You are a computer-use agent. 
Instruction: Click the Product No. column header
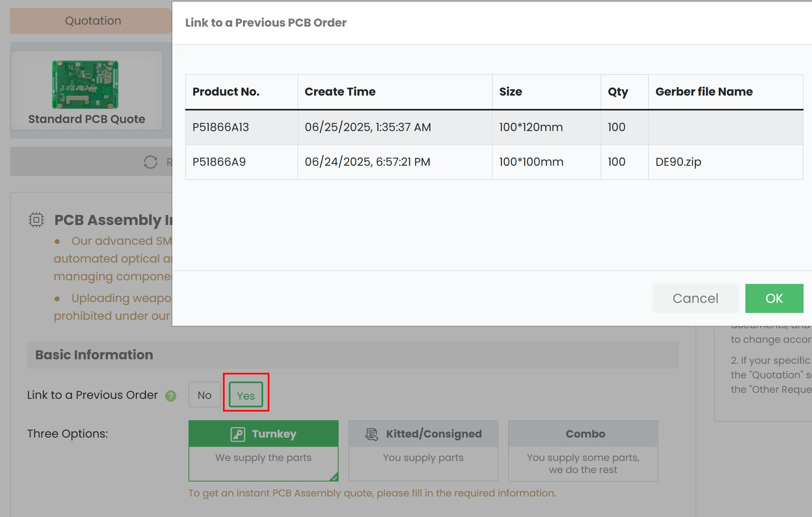pyautogui.click(x=226, y=92)
